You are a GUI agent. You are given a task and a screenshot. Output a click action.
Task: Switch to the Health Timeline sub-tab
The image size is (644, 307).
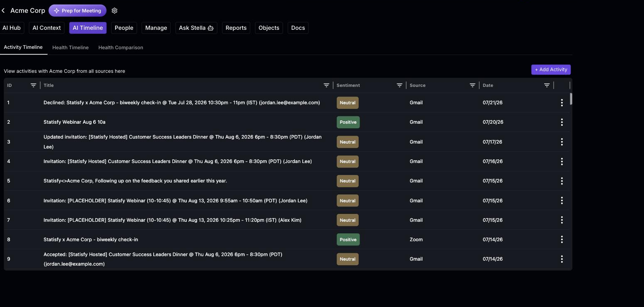click(70, 48)
